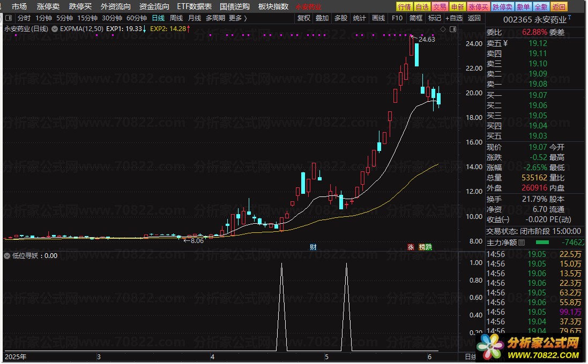Click the red 交易 button

(440, 7)
